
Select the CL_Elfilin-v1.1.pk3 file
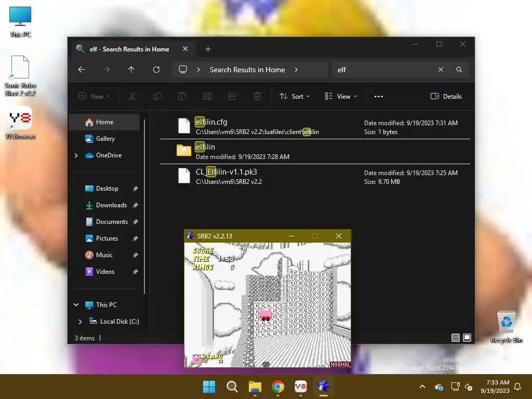click(315, 177)
